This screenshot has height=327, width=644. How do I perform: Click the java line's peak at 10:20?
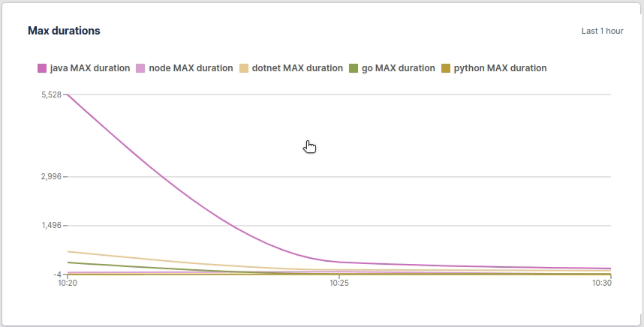68,95
